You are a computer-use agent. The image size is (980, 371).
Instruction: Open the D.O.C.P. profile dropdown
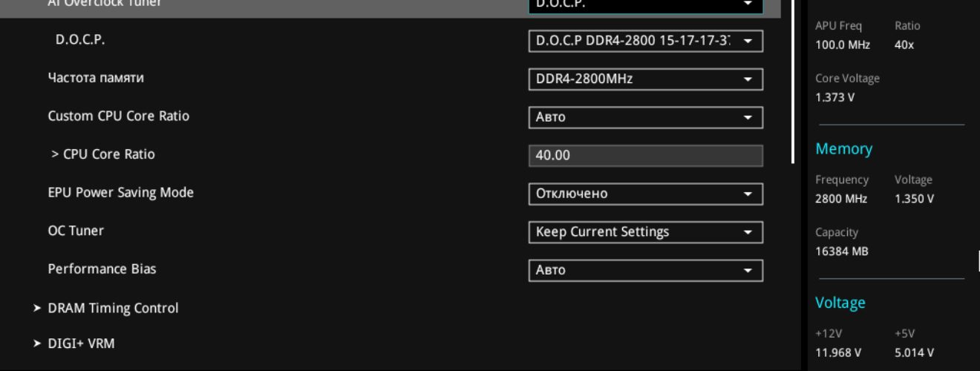[645, 41]
